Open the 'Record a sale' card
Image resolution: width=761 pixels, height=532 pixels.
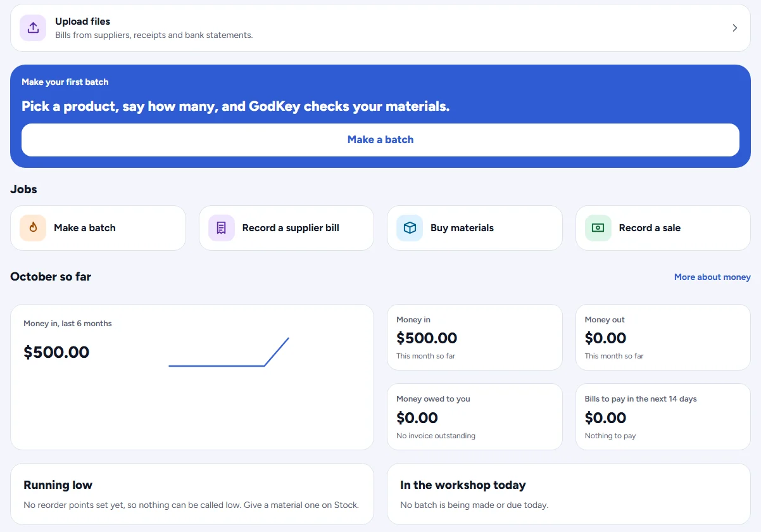[663, 228]
